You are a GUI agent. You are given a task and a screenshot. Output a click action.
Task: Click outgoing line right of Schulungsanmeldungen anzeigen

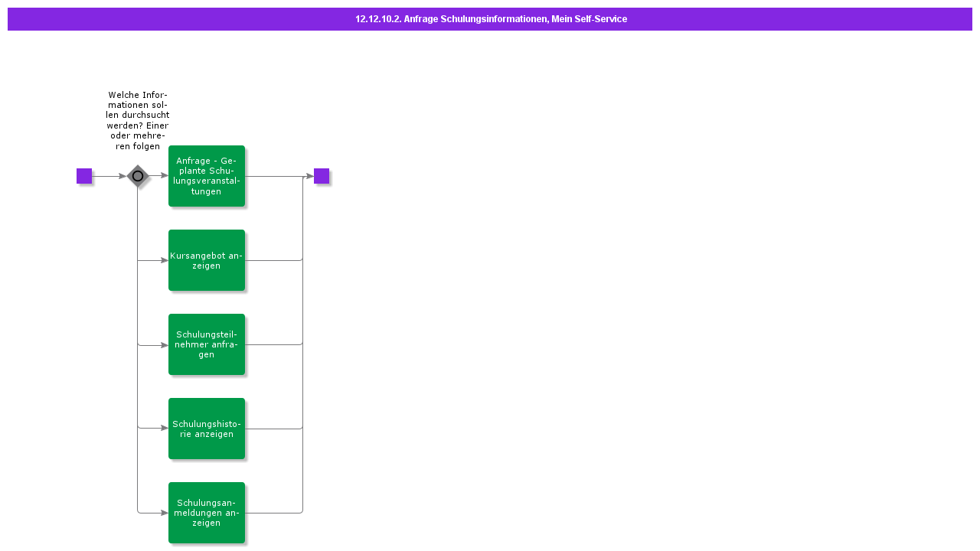tap(273, 513)
